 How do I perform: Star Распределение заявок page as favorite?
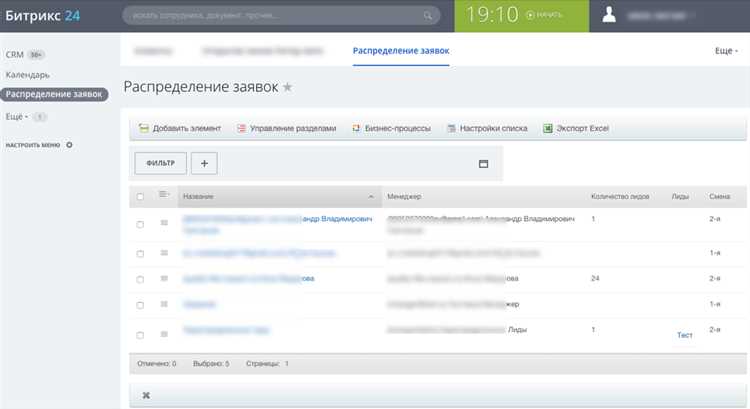(x=287, y=87)
